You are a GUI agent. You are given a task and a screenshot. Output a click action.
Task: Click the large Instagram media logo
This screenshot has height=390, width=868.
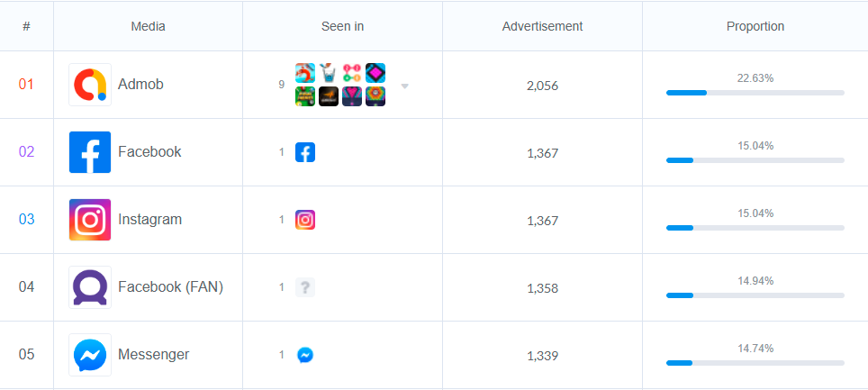tap(90, 220)
